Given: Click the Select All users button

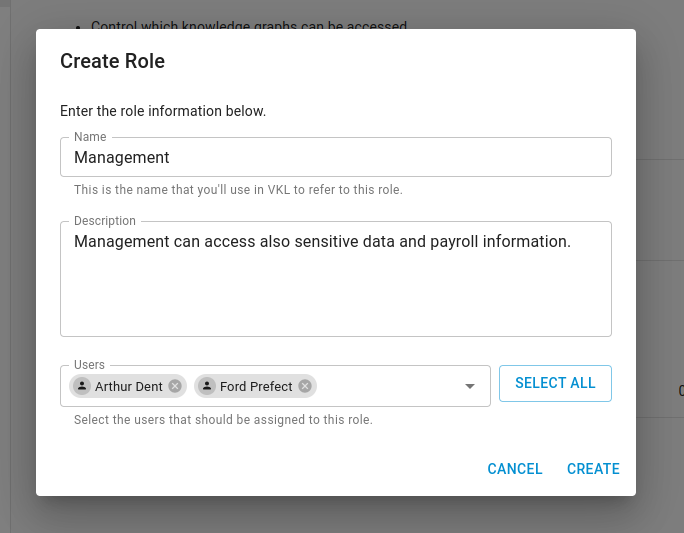Looking at the screenshot, I should point(555,383).
